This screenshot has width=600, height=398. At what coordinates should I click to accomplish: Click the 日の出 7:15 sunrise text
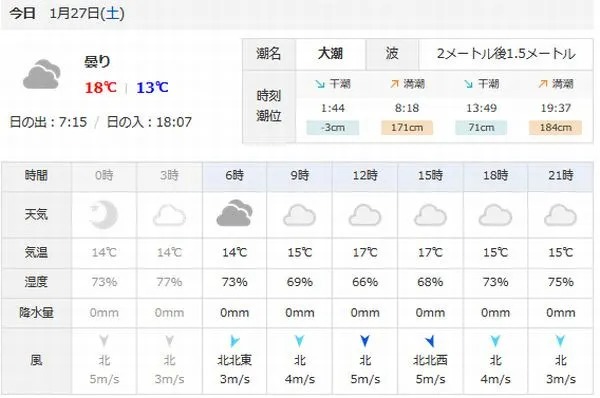coord(48,122)
